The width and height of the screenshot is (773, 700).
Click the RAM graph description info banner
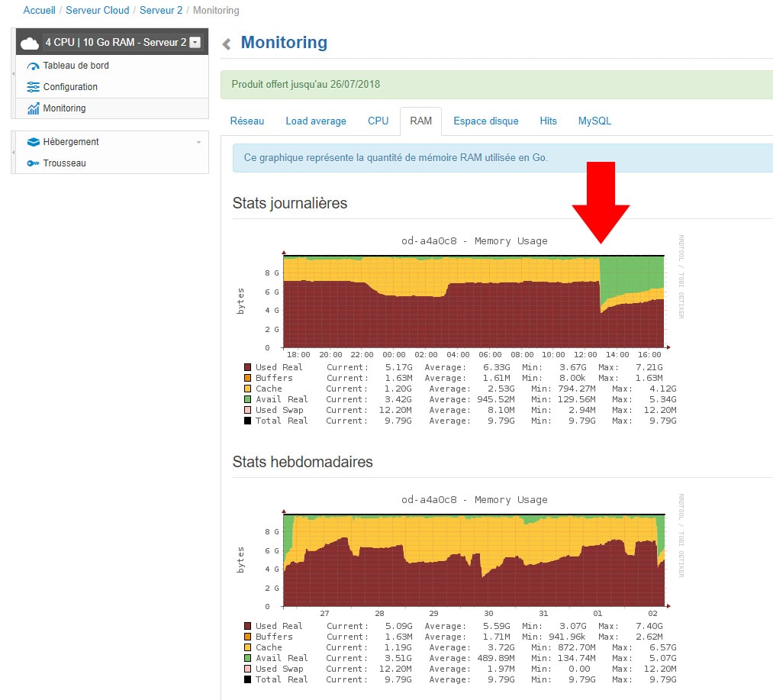pyautogui.click(x=502, y=158)
